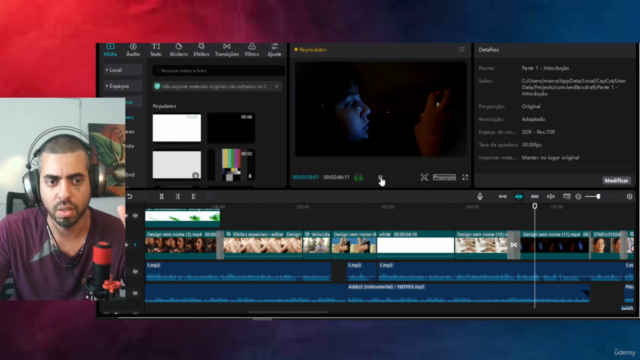Open the Texto tab
This screenshot has width=640, height=360.
[156, 50]
